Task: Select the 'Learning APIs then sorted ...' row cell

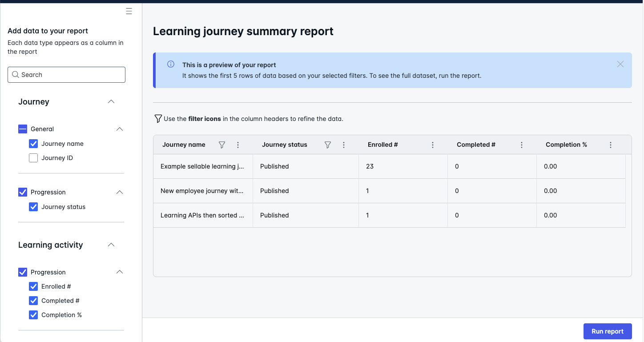Action: (x=203, y=216)
